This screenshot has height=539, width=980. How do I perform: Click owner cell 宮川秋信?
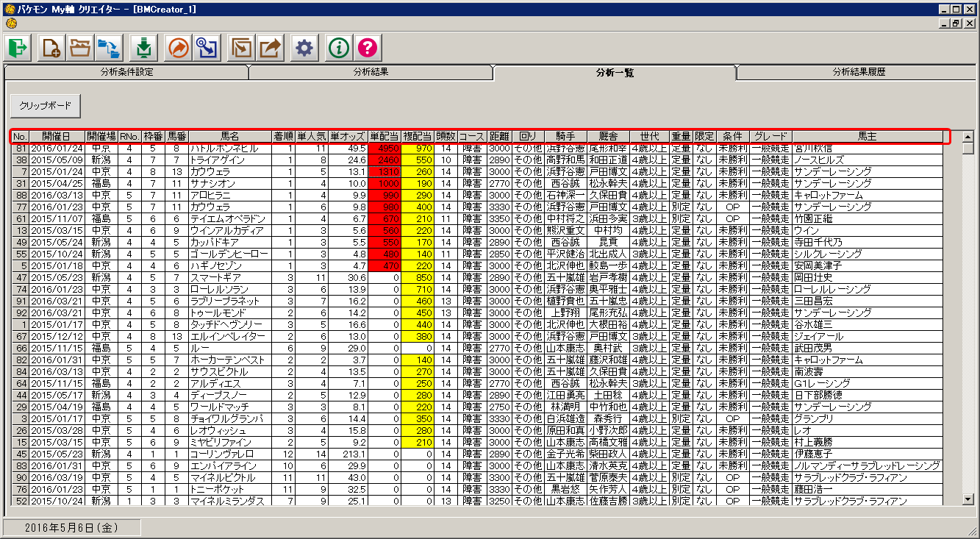pyautogui.click(x=867, y=148)
